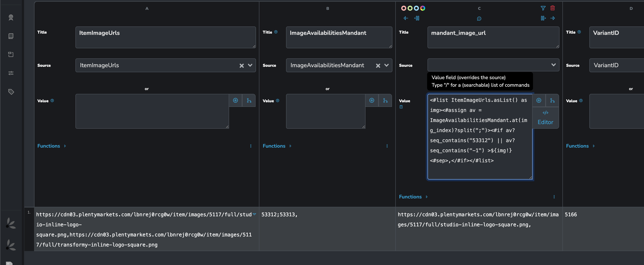Screen dimensions: 644x265
Task: Clear the ItemImageUrls source selection
Action: click(241, 66)
